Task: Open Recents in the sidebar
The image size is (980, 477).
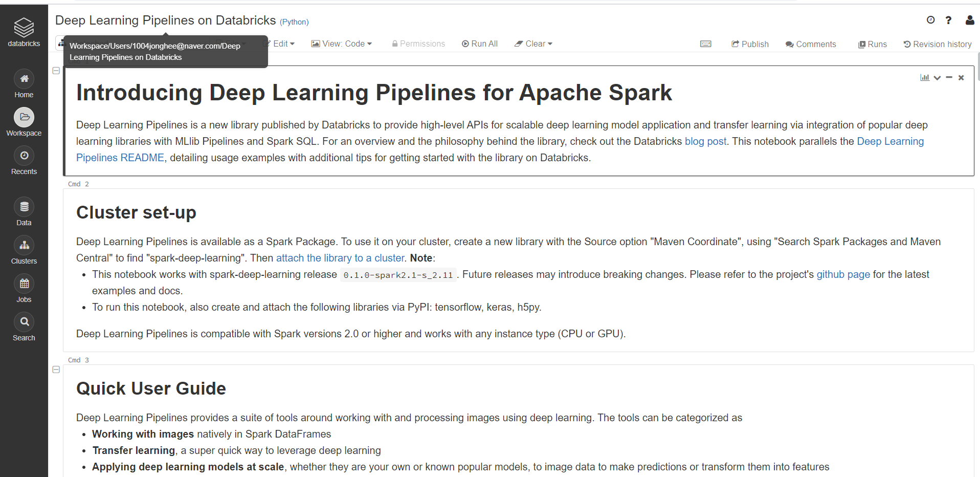Action: tap(24, 161)
